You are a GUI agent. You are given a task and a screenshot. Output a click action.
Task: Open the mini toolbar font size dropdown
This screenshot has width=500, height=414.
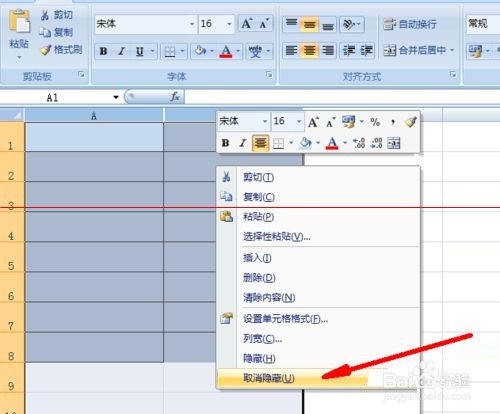pyautogui.click(x=299, y=121)
